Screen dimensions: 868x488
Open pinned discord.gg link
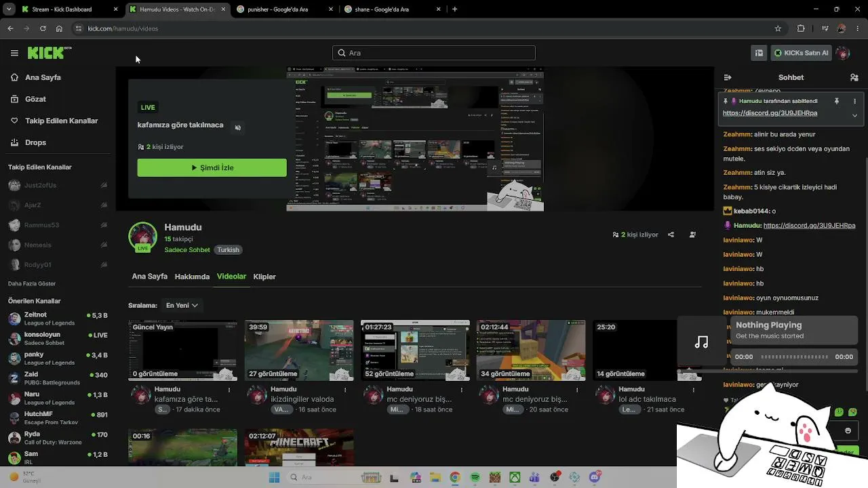pyautogui.click(x=770, y=113)
